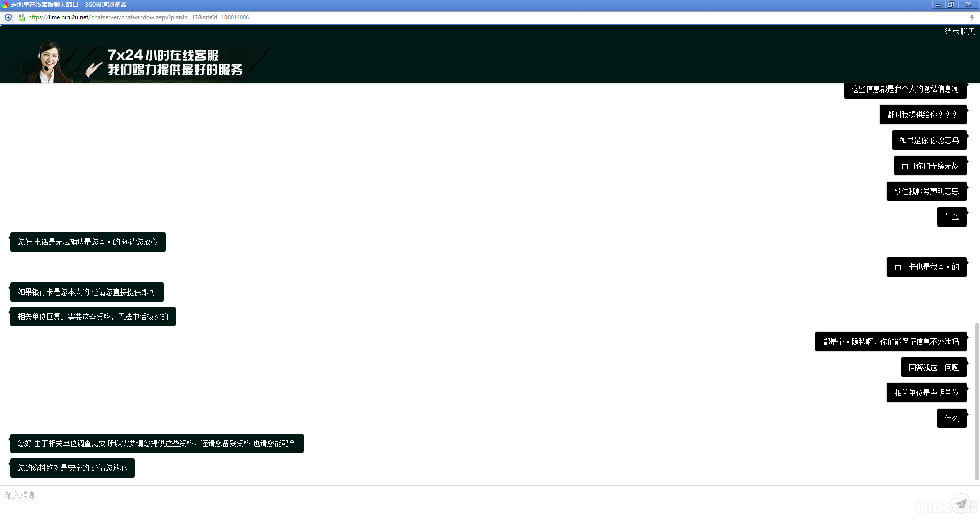980x520 pixels.
Task: Click the shield icon in address bar
Action: [x=8, y=17]
